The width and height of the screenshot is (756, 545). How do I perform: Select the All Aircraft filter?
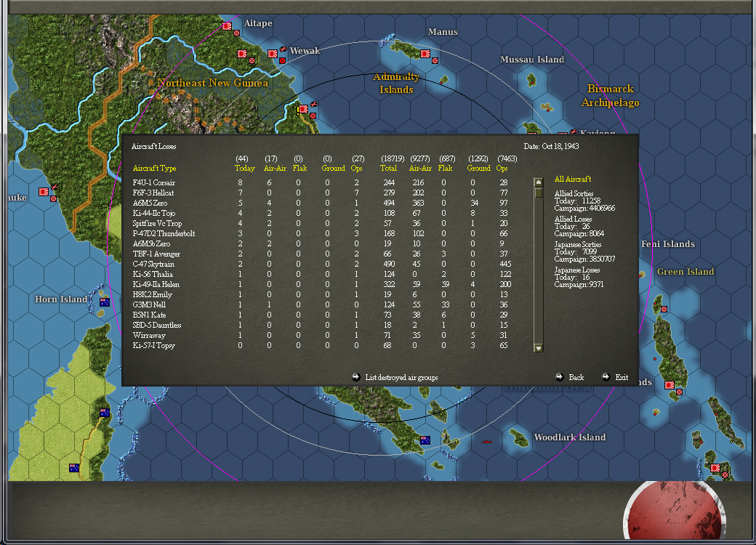pos(572,179)
